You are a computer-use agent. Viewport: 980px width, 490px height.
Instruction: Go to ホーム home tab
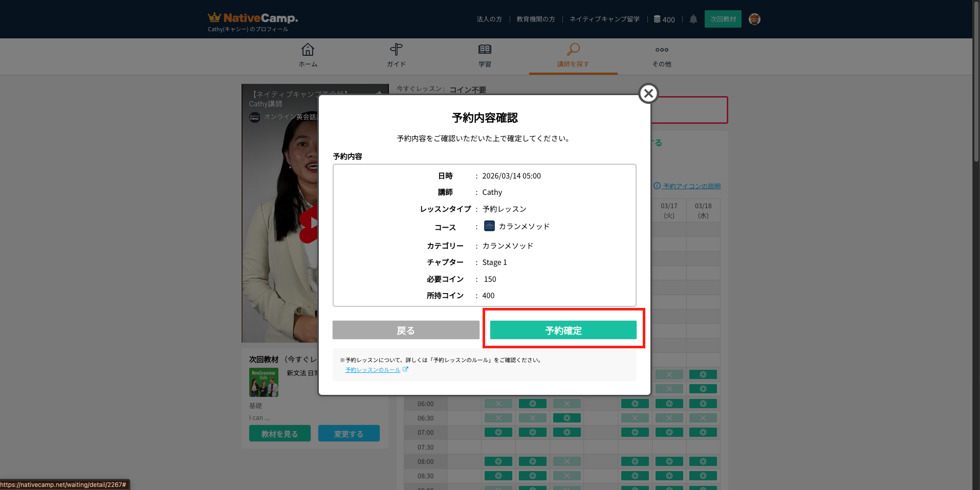[x=308, y=55]
